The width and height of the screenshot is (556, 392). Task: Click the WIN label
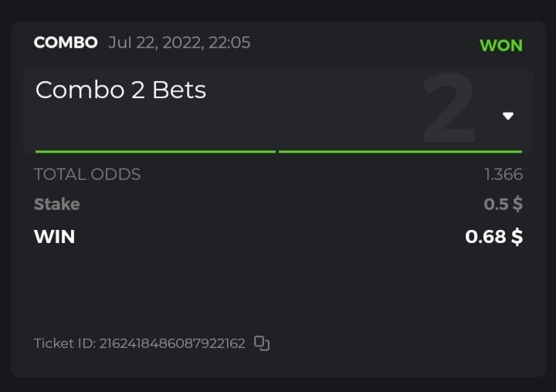[54, 237]
